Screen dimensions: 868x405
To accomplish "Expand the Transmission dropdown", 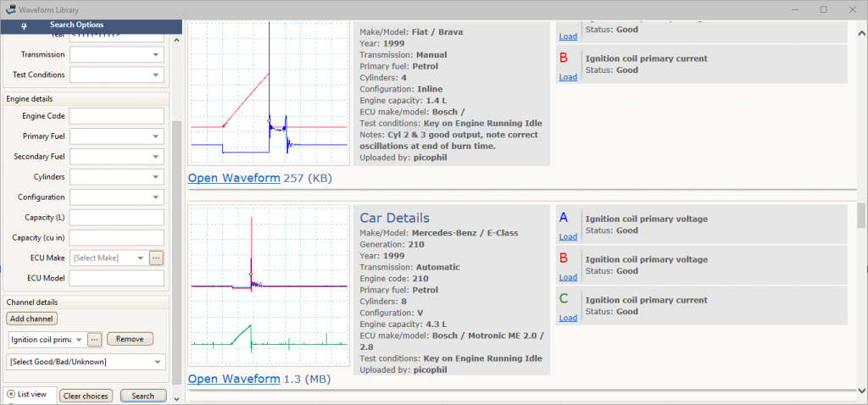I will coord(117,55).
